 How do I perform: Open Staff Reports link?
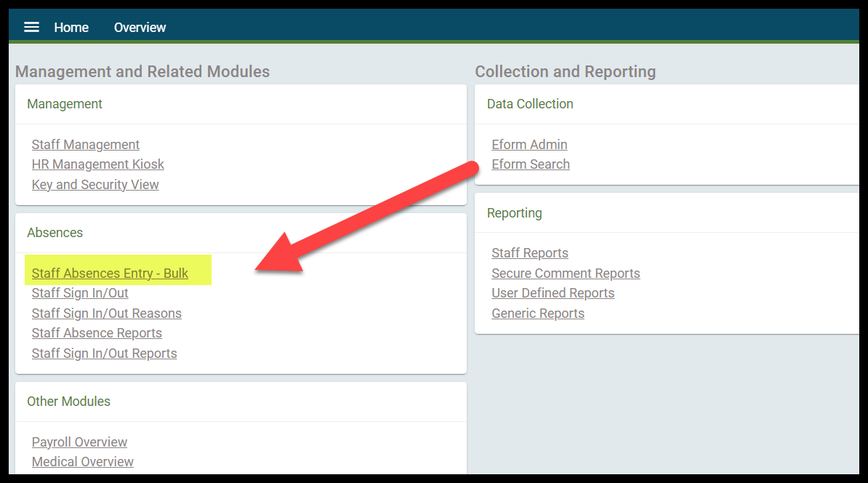(x=530, y=253)
